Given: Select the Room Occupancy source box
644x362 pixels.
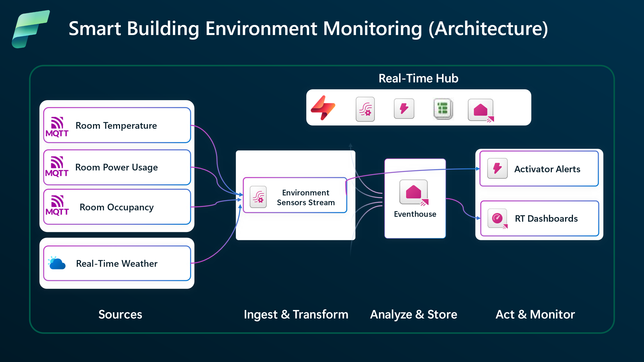Looking at the screenshot, I should (x=117, y=207).
